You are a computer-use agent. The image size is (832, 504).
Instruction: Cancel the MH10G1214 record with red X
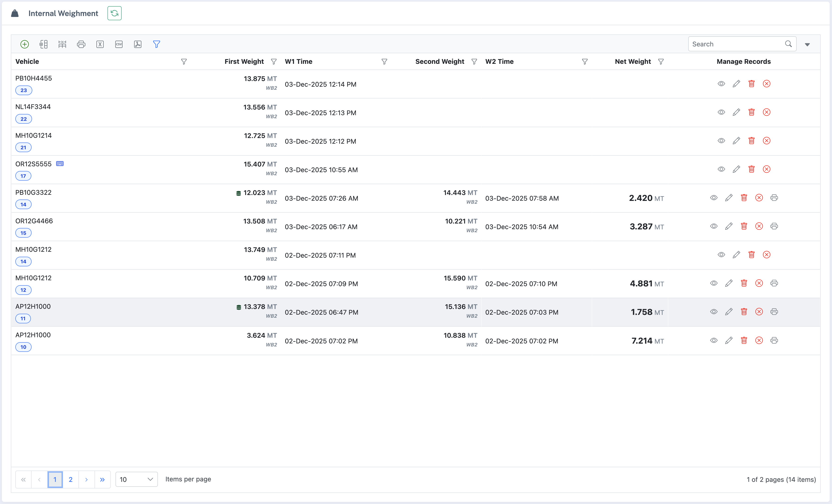pyautogui.click(x=766, y=141)
